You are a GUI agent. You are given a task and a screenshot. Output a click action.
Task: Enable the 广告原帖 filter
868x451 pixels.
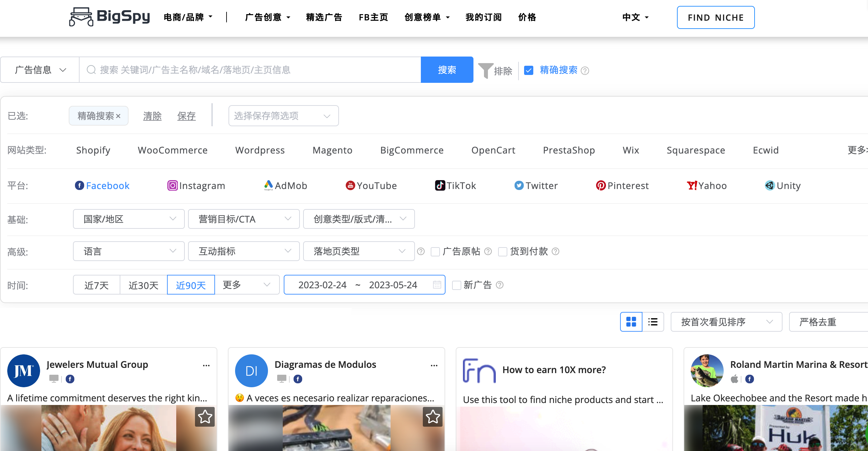(x=435, y=251)
